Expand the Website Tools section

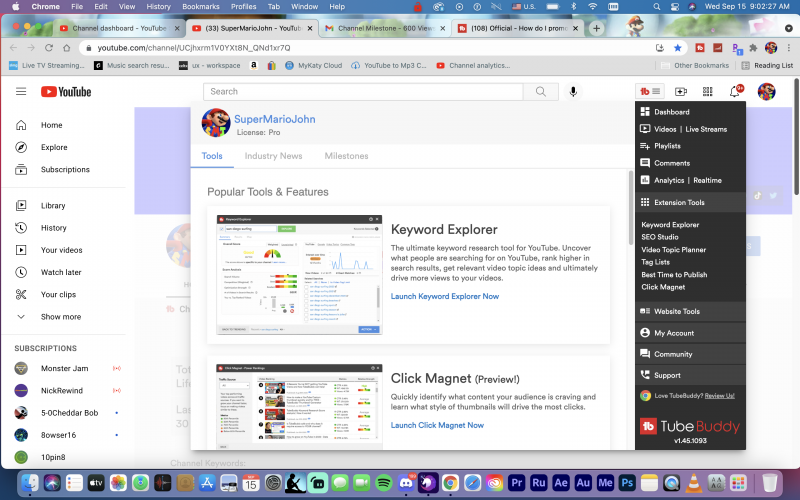point(677,311)
